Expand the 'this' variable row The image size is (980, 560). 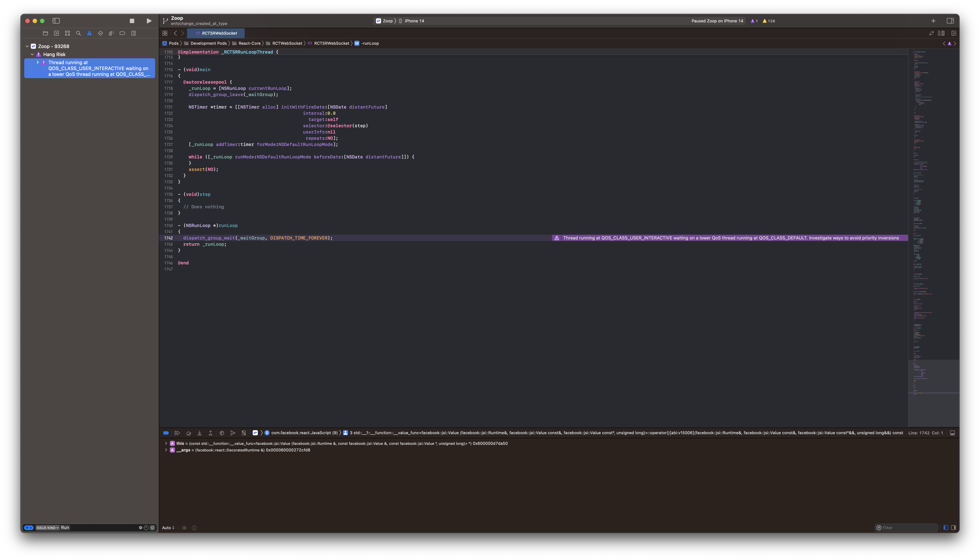166,443
